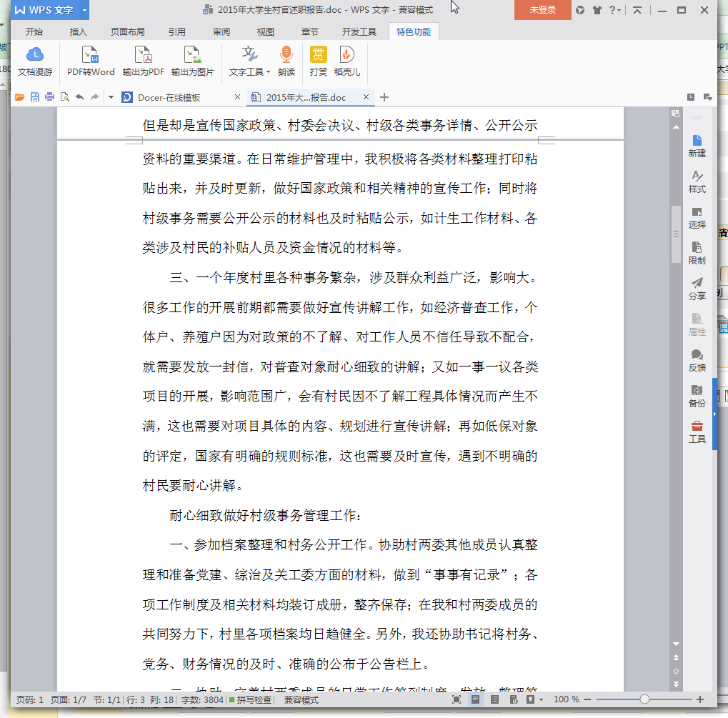Viewport: 728px width, 718px height.
Task: Open the 样式 styles sidebar panel
Action: [x=697, y=182]
